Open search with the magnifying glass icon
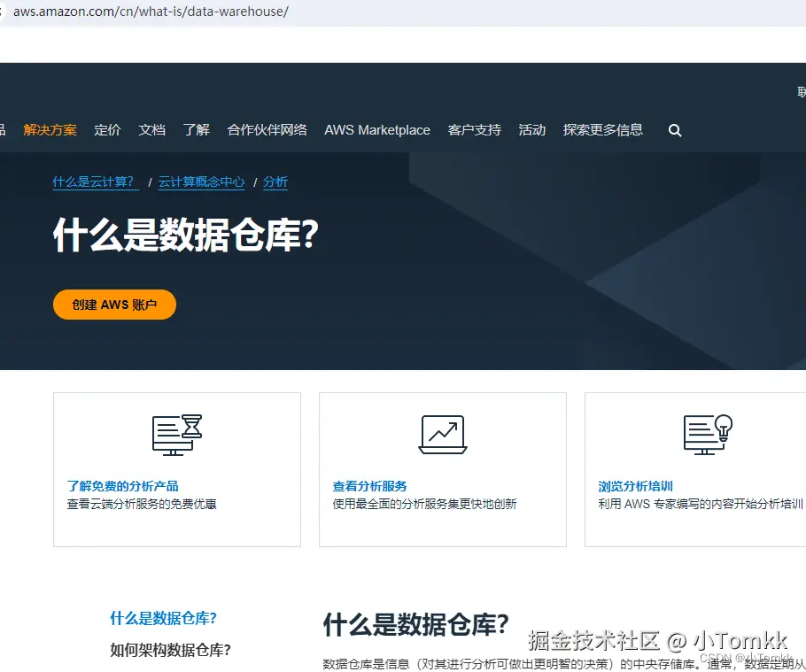 675,130
